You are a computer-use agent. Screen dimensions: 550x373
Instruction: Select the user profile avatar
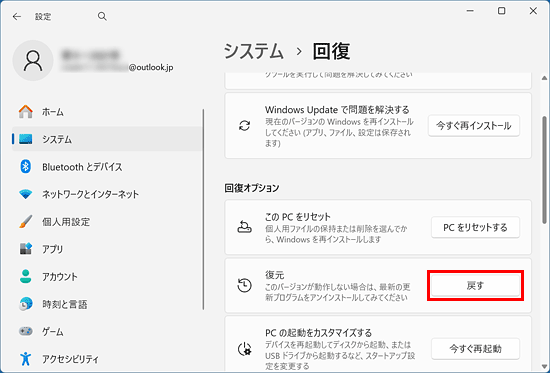point(33,60)
